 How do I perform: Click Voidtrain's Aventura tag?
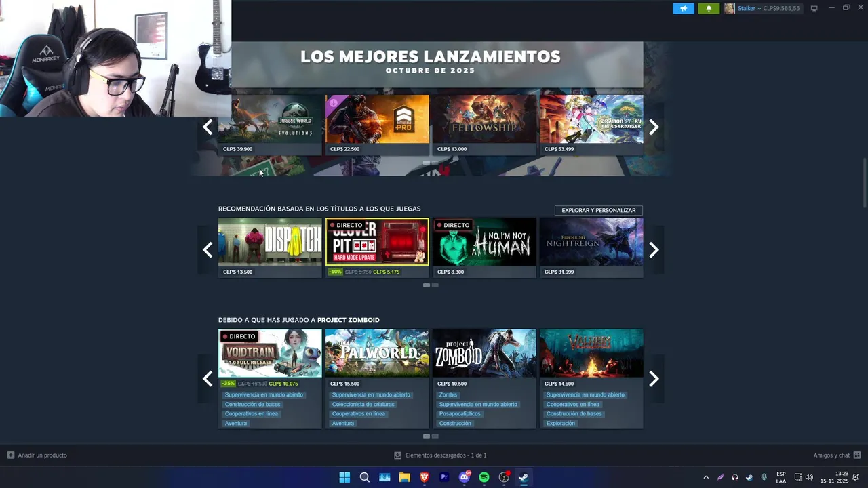click(236, 423)
